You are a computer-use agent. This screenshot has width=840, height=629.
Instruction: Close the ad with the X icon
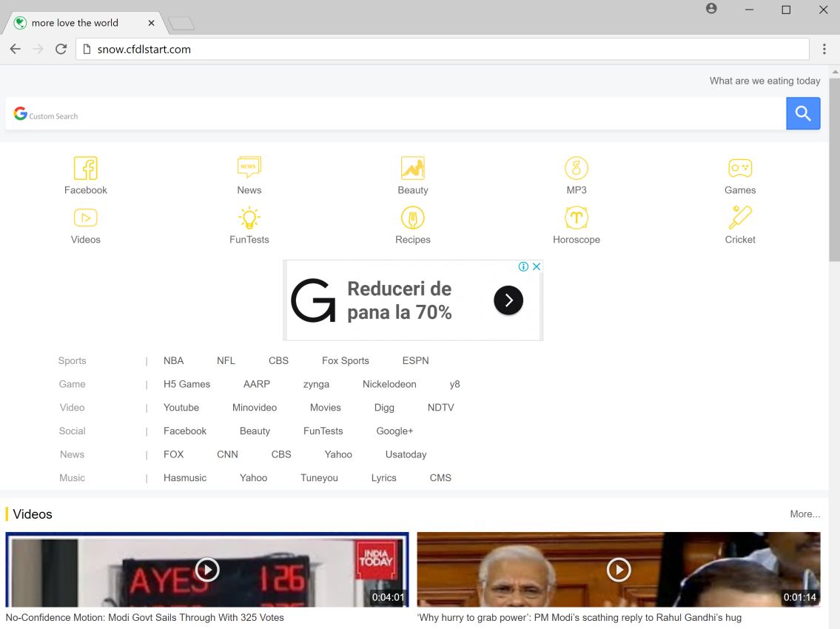[x=537, y=266]
